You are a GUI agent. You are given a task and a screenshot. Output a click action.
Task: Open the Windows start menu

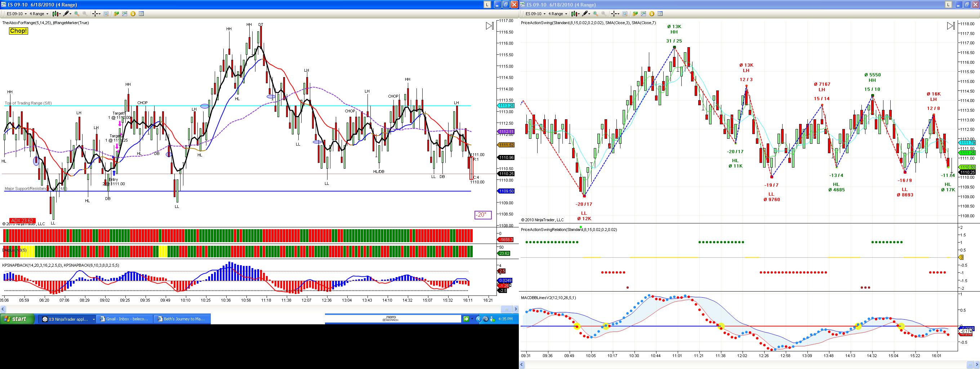[x=17, y=319]
